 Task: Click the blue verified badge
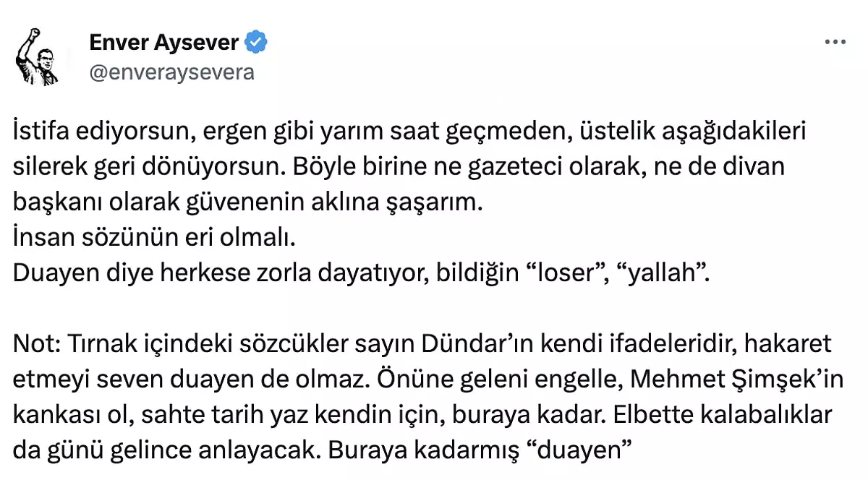[x=256, y=43]
